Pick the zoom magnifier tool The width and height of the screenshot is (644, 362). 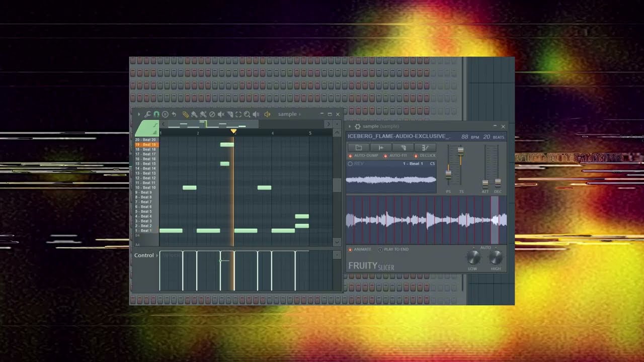[x=247, y=115]
